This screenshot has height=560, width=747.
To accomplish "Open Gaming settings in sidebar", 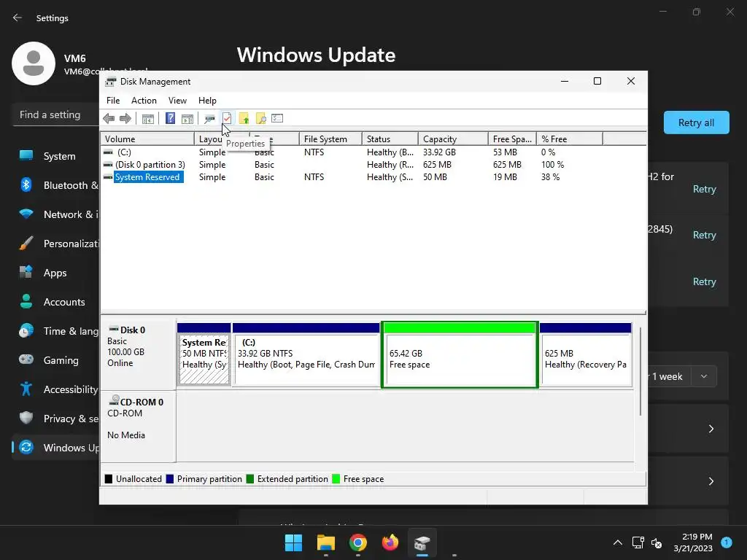I will coord(55,360).
